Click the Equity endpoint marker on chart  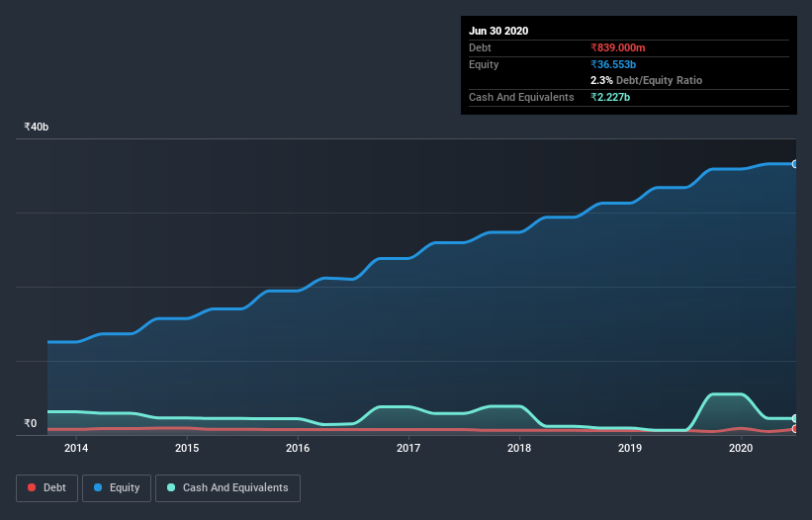coord(795,164)
